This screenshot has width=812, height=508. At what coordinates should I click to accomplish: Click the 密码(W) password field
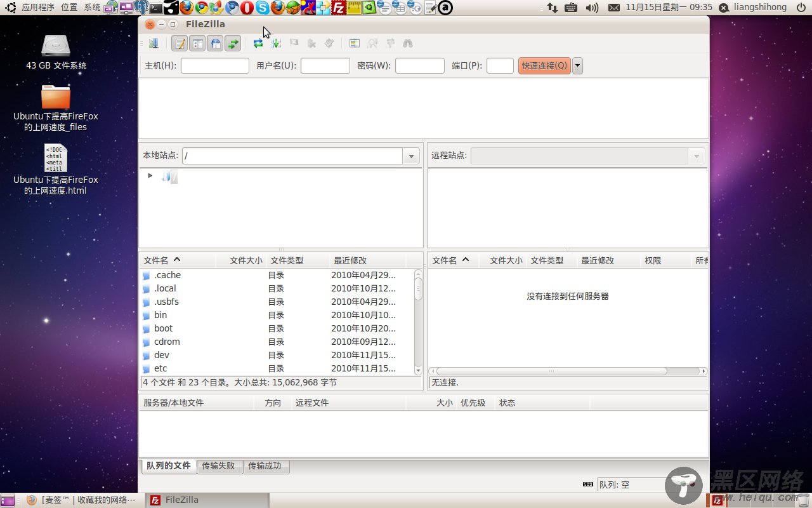[420, 65]
